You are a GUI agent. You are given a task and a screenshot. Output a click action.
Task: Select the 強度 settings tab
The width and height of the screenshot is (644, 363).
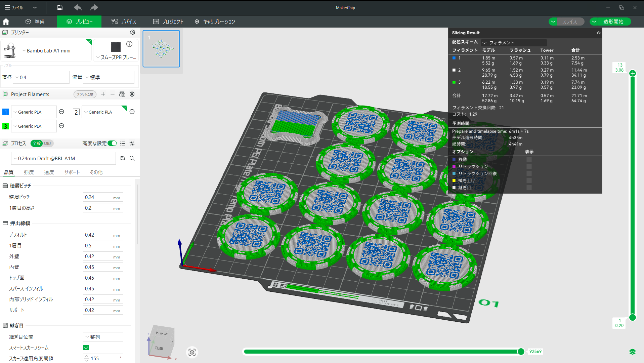(x=29, y=172)
